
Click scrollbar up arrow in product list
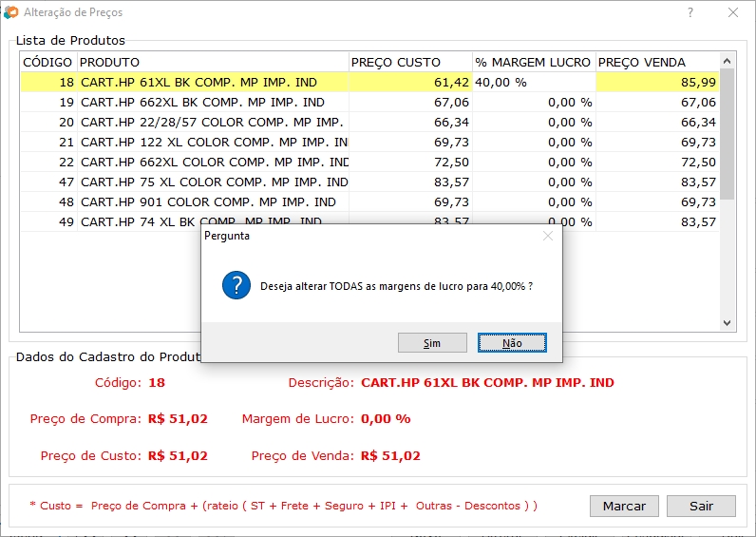pos(728,61)
